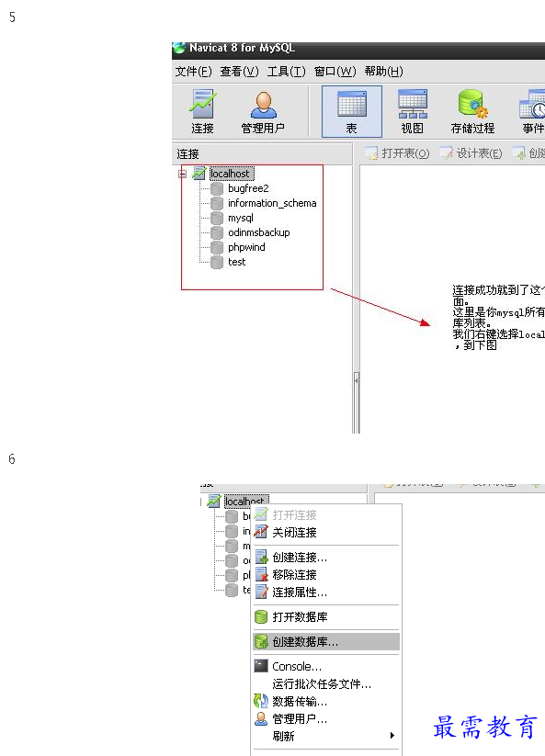Select the information_schema database
The width and height of the screenshot is (545, 756).
(x=272, y=203)
